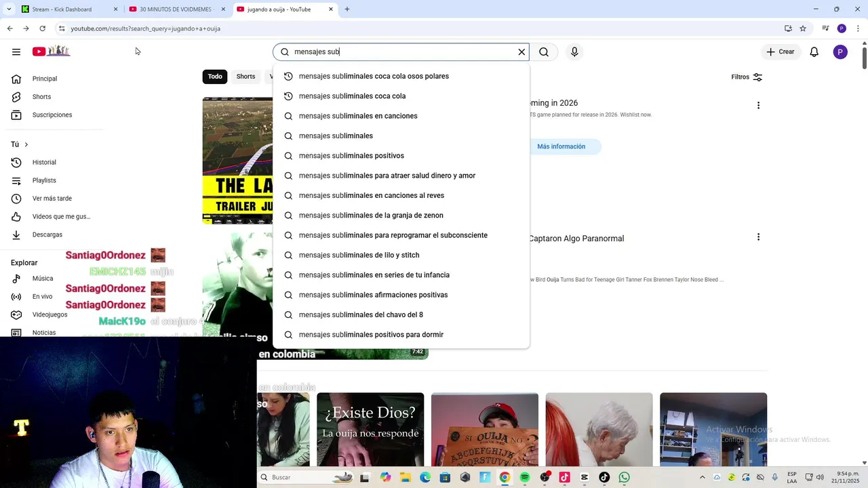Open the notifications bell
This screenshot has height=488, width=868.
pos(814,52)
